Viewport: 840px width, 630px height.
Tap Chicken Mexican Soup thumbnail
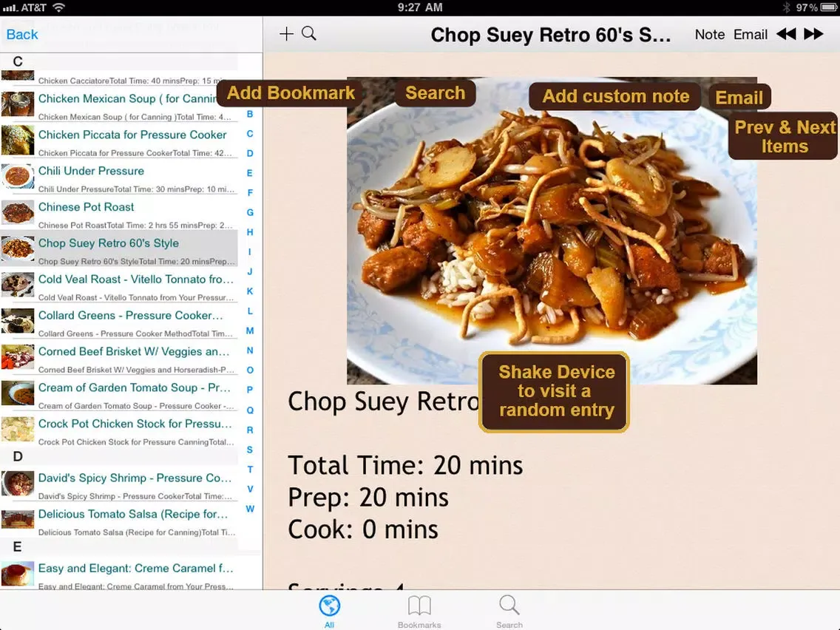18,104
